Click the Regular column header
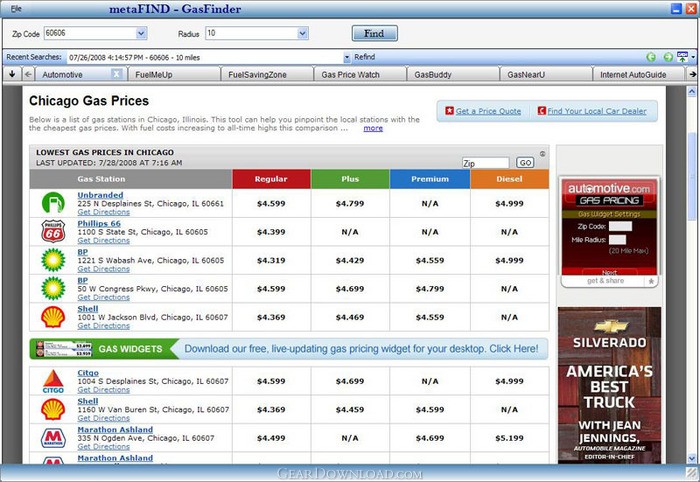 pyautogui.click(x=271, y=179)
